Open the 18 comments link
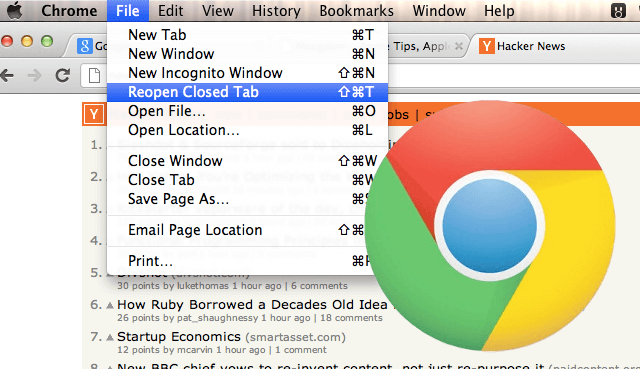 click(x=351, y=318)
